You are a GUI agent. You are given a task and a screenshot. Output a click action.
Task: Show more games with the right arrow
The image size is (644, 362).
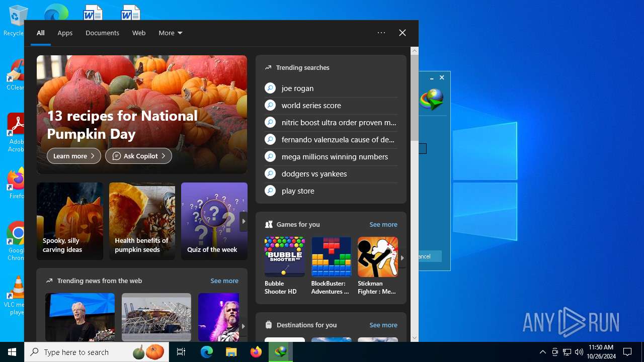coord(402,258)
